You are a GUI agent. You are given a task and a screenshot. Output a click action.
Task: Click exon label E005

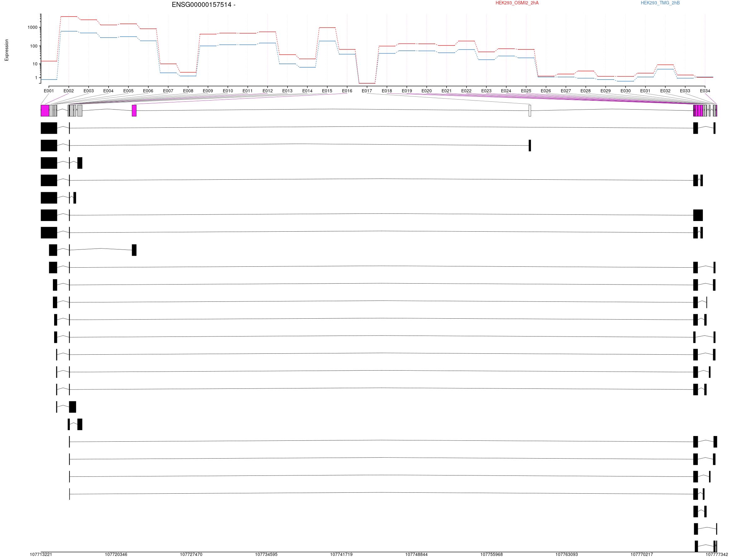pos(128,91)
